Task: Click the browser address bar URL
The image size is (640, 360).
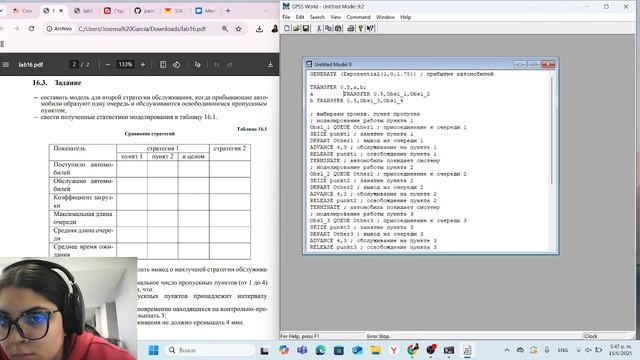Action: [x=142, y=29]
